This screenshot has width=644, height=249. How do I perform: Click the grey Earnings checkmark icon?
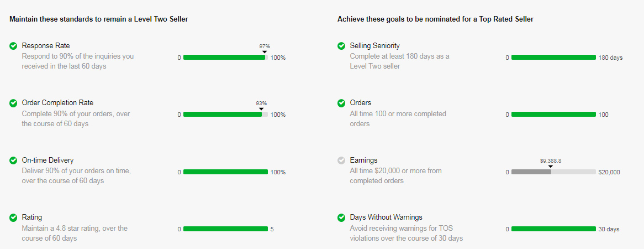(341, 160)
